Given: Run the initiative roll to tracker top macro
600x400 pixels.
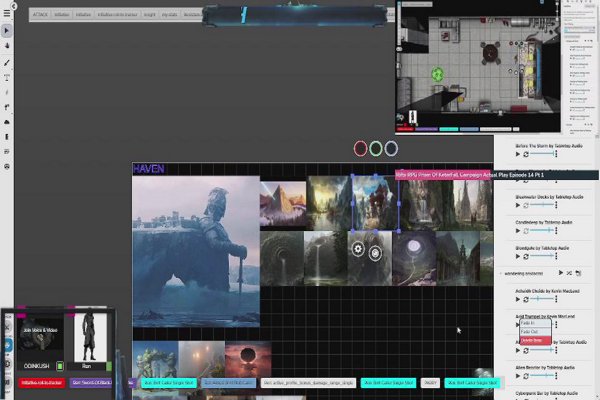Looking at the screenshot, I should [117, 15].
